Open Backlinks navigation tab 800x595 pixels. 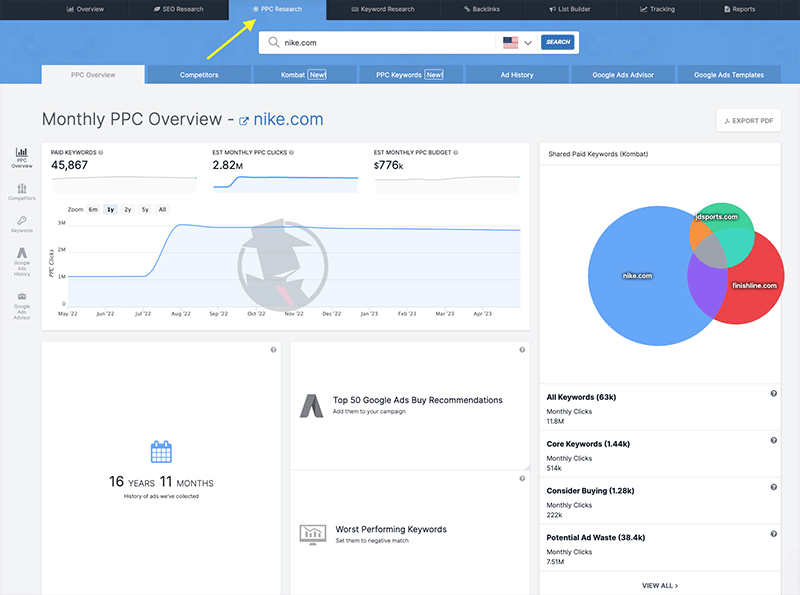(x=482, y=9)
